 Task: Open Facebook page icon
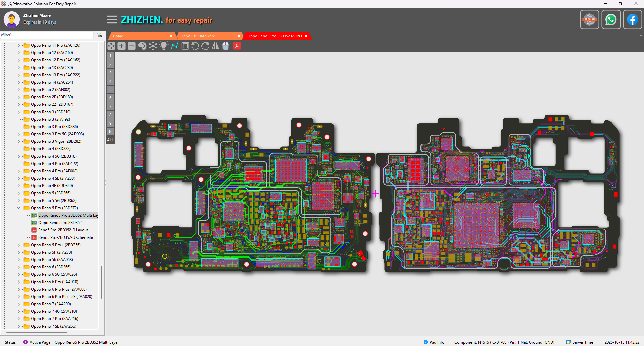pos(633,19)
